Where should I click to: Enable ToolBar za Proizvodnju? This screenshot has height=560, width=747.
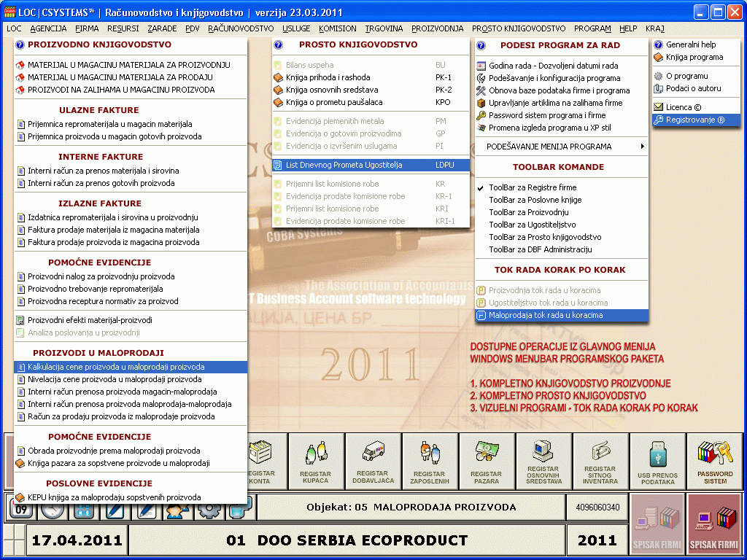pos(562,212)
